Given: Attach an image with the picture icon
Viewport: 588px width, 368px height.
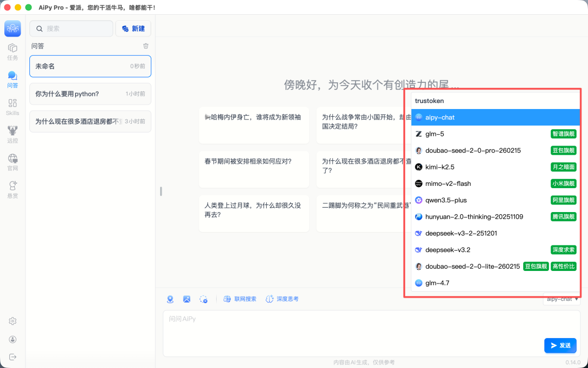Looking at the screenshot, I should [x=187, y=299].
